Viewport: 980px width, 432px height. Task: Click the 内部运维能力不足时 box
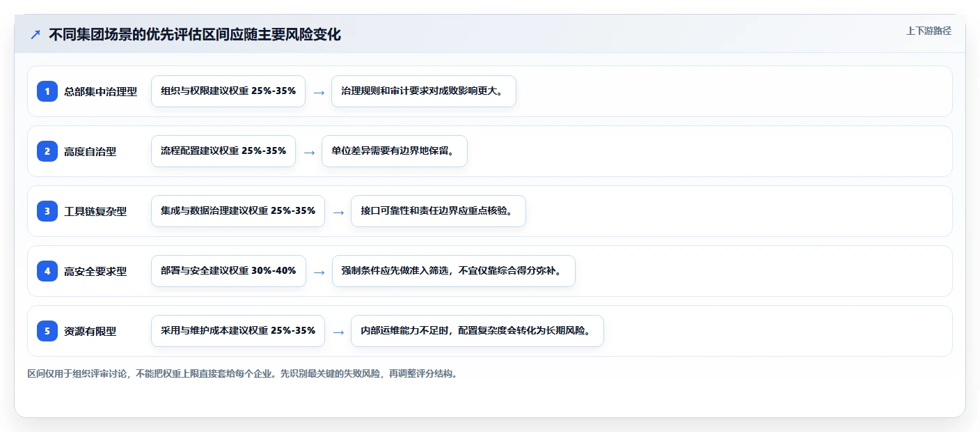point(477,331)
